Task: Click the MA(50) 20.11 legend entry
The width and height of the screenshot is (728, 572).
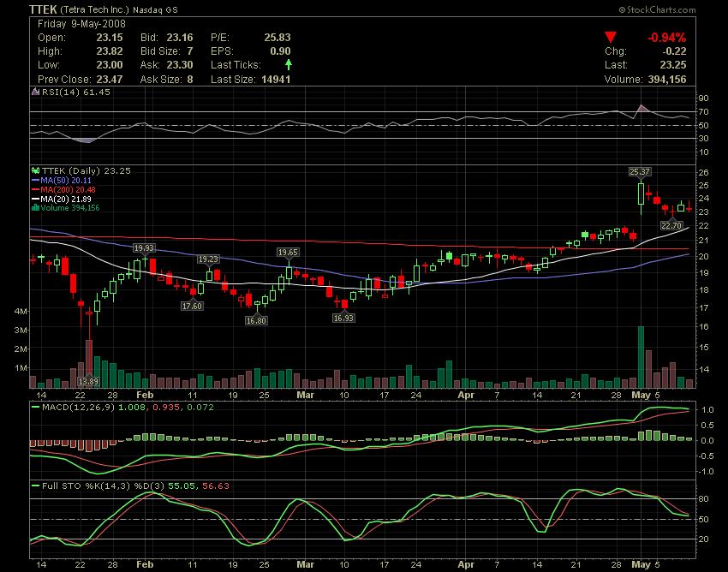Action: tap(66, 181)
